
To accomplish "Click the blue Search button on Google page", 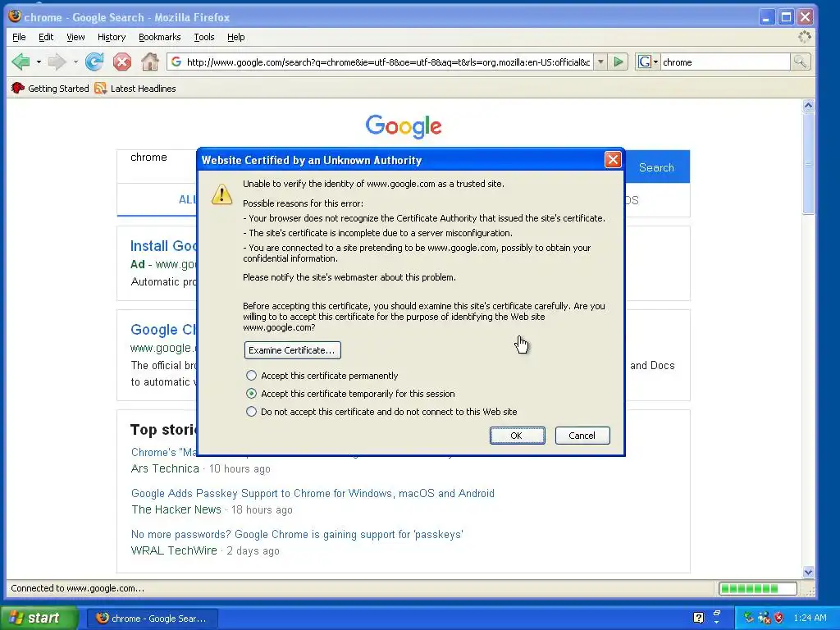I will point(656,167).
